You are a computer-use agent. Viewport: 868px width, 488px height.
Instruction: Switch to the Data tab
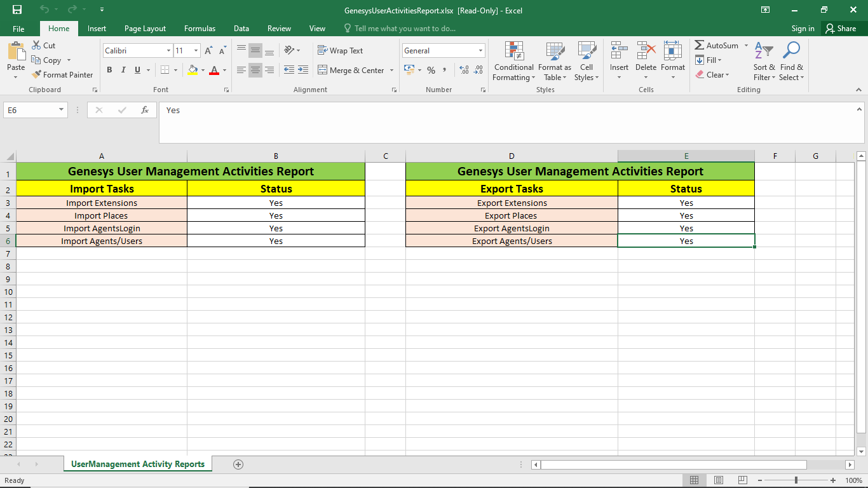[241, 29]
